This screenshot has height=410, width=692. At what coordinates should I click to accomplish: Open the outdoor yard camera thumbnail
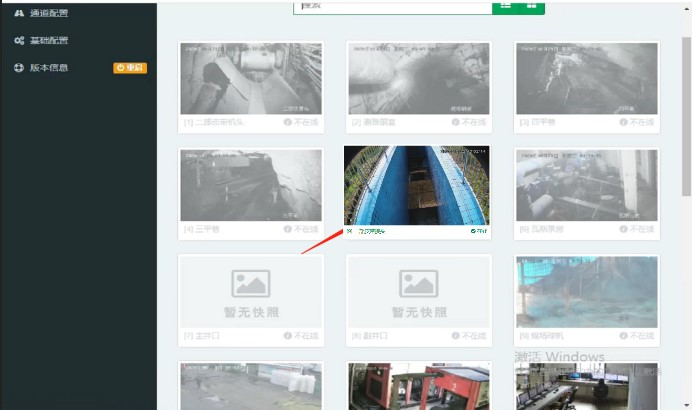tap(251, 387)
